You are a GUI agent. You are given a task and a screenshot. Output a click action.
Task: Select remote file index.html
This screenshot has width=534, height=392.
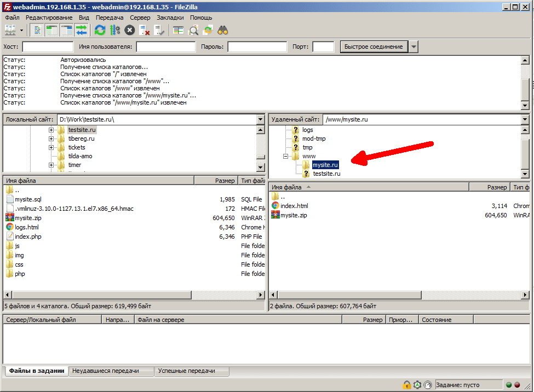tap(294, 206)
